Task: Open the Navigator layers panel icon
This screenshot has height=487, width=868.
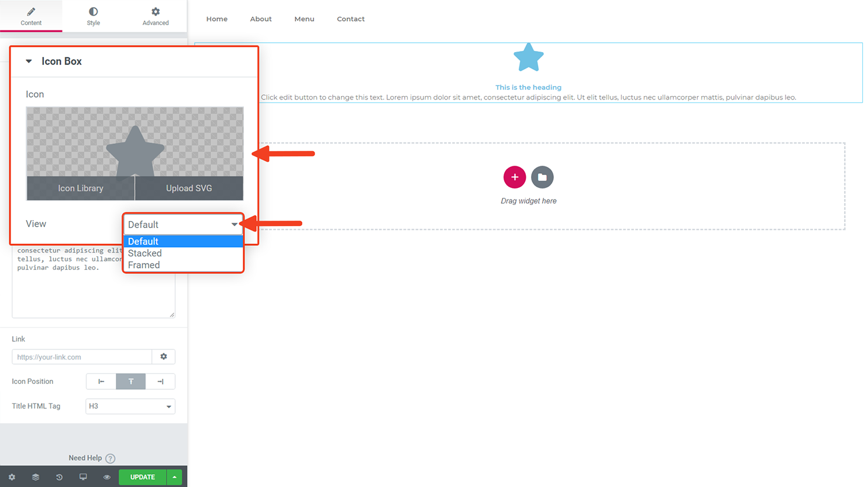Action: pyautogui.click(x=36, y=477)
